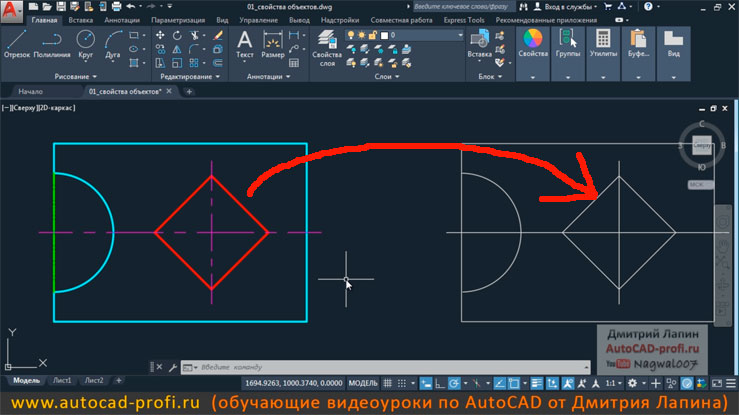Open the Параметризация ribbon tab

[x=178, y=20]
